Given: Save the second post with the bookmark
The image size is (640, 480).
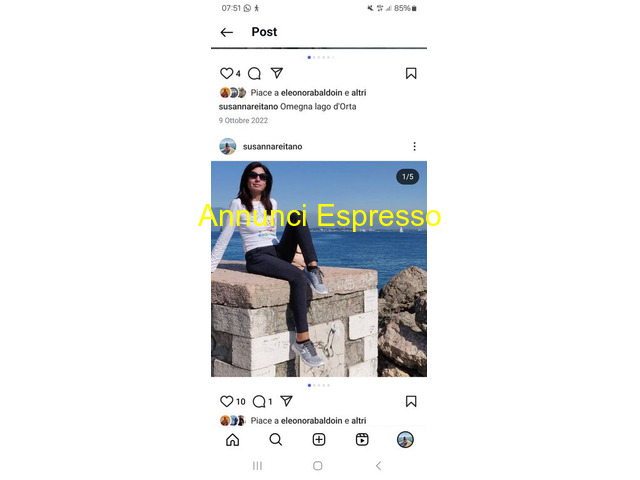Looking at the screenshot, I should [x=411, y=402].
